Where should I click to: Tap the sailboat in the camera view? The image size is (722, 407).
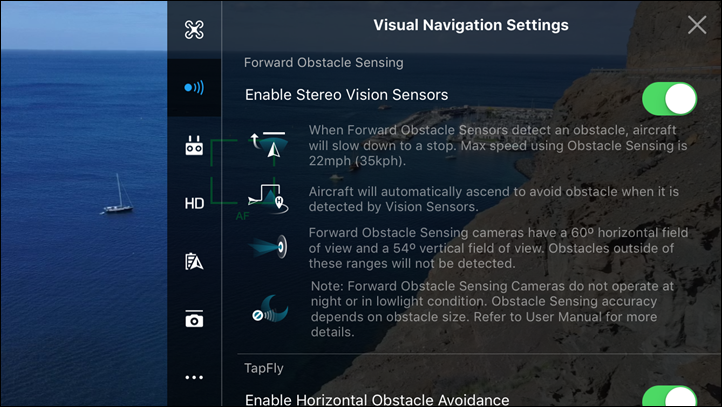117,194
